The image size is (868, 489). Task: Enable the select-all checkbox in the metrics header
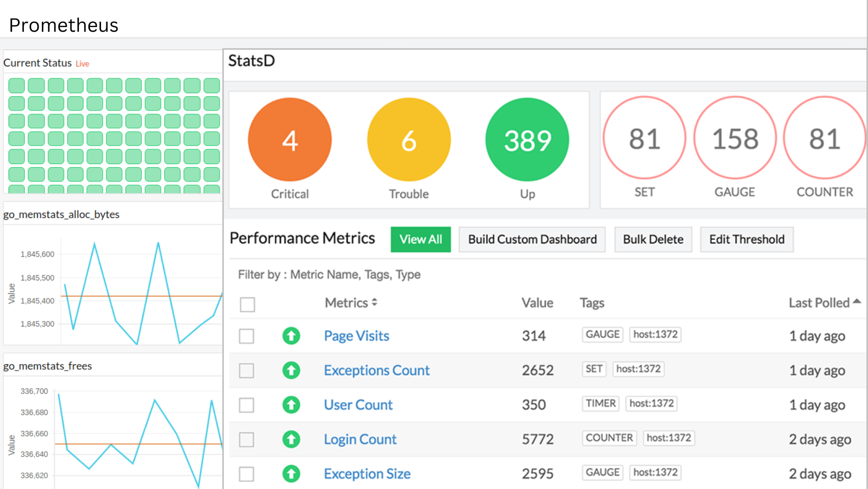[247, 304]
